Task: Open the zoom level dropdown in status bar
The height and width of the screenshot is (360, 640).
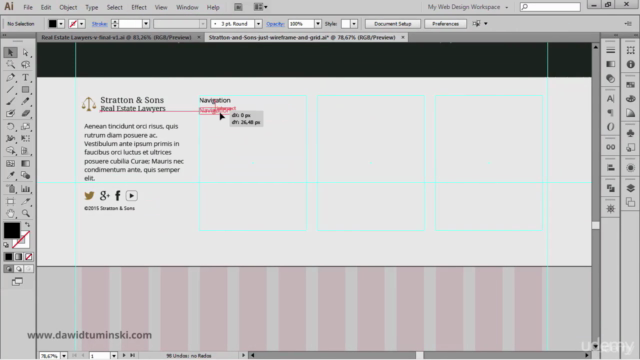Action: tap(64, 356)
